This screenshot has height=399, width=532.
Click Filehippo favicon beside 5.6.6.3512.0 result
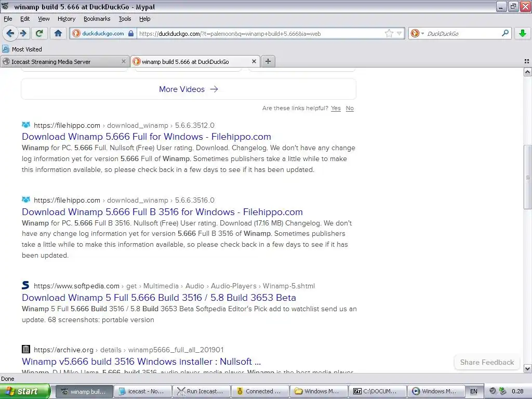(x=26, y=125)
